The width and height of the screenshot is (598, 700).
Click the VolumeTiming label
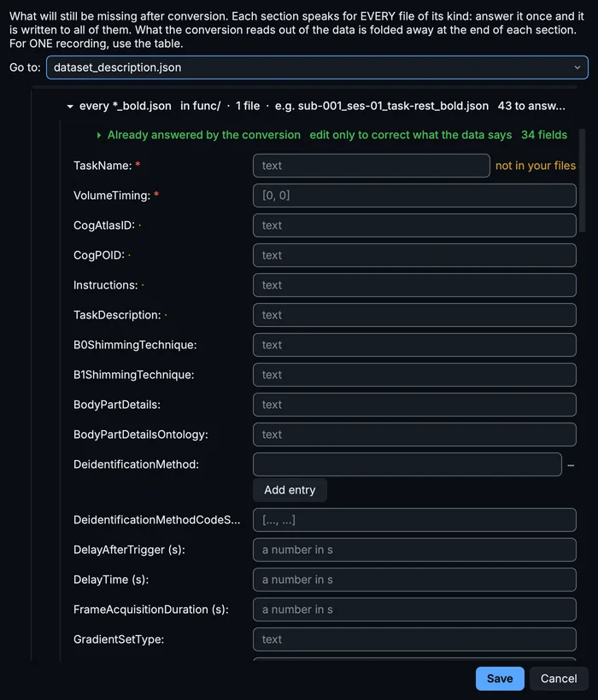coord(112,195)
